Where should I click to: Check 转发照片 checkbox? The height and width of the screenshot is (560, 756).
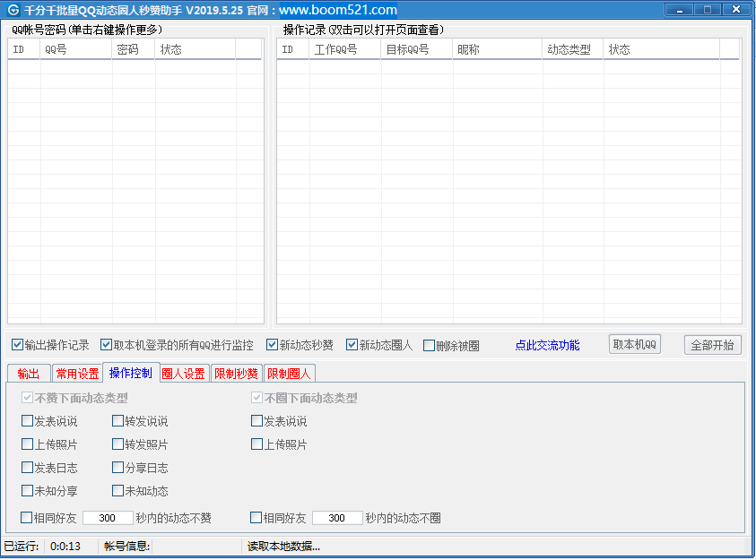click(x=117, y=444)
